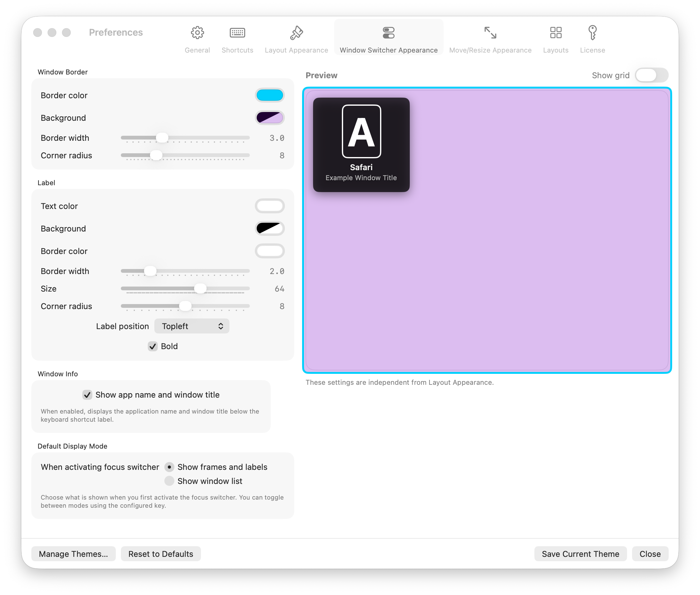The image size is (700, 595).
Task: Open the License key icon
Action: click(592, 33)
